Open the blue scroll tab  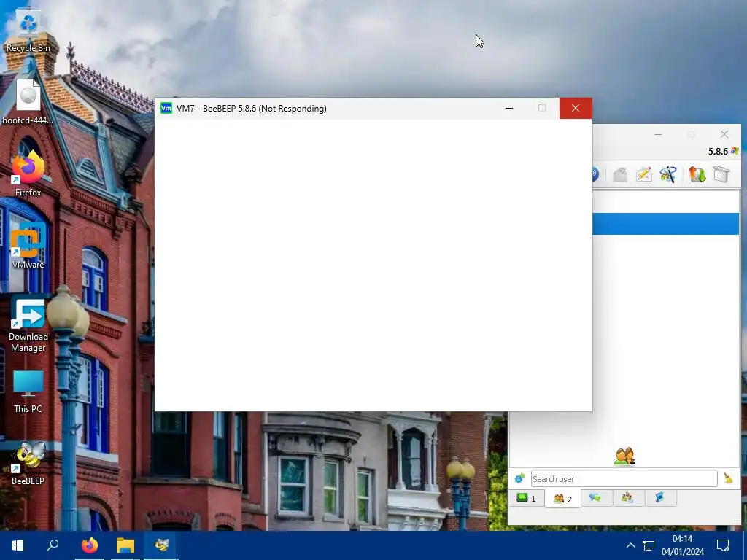(659, 497)
